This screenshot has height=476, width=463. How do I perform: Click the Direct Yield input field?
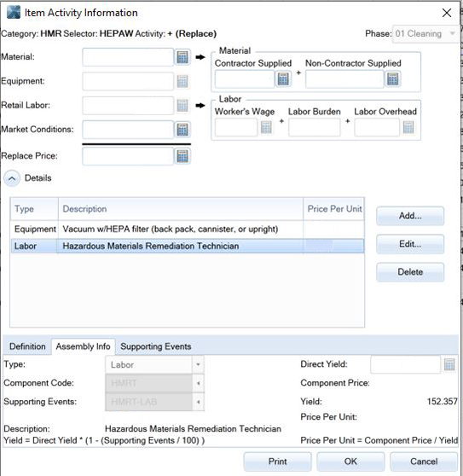[405, 364]
